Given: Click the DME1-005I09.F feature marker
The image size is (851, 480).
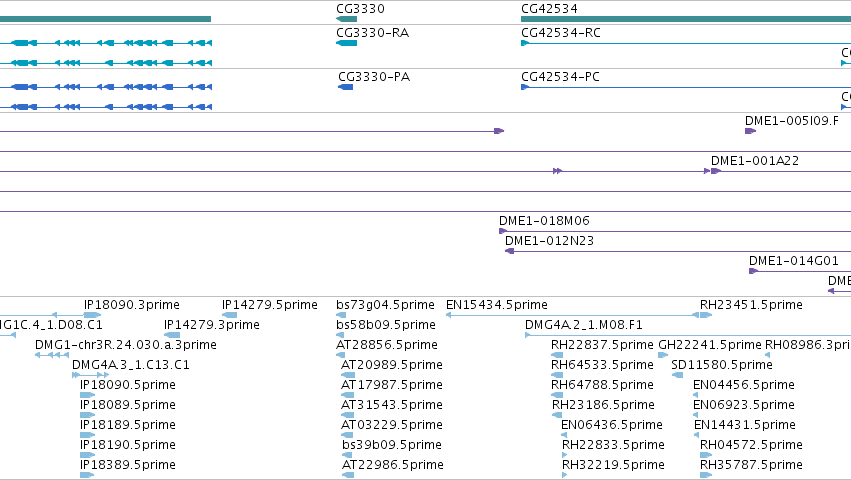Looking at the screenshot, I should [x=751, y=131].
